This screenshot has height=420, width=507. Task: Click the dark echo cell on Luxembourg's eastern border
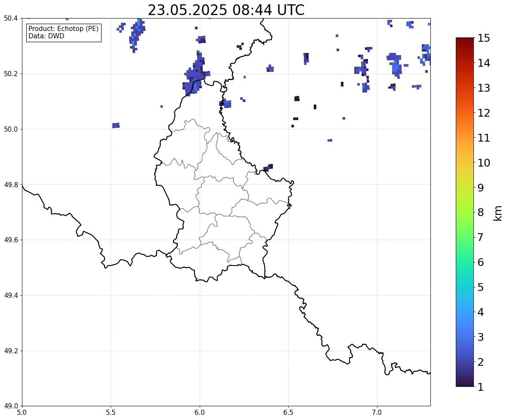(x=268, y=167)
